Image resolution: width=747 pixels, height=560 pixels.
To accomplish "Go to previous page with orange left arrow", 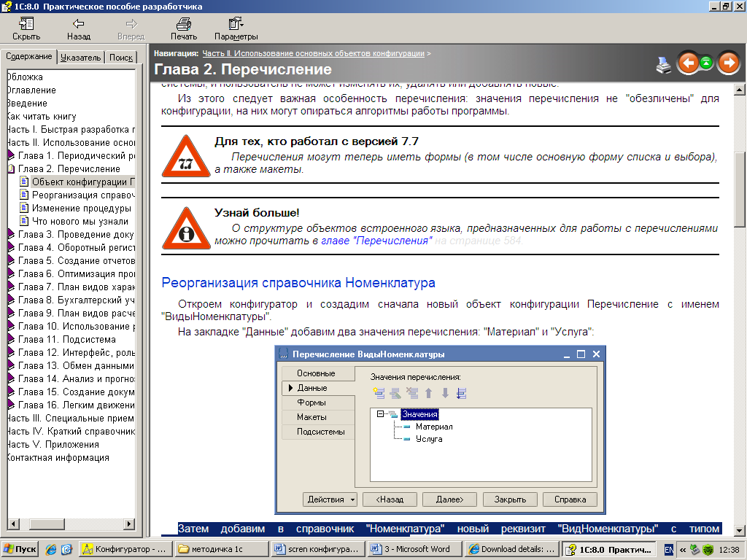I will (688, 63).
